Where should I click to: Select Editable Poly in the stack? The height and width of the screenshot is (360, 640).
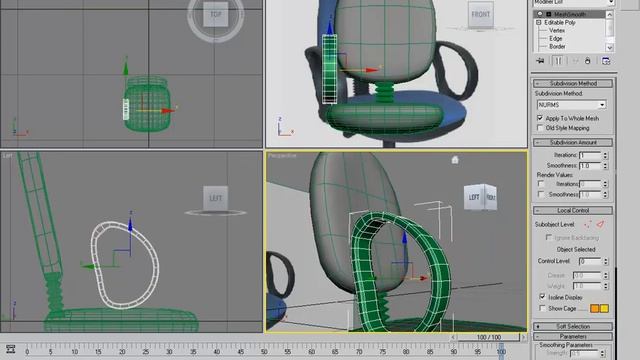click(560, 22)
